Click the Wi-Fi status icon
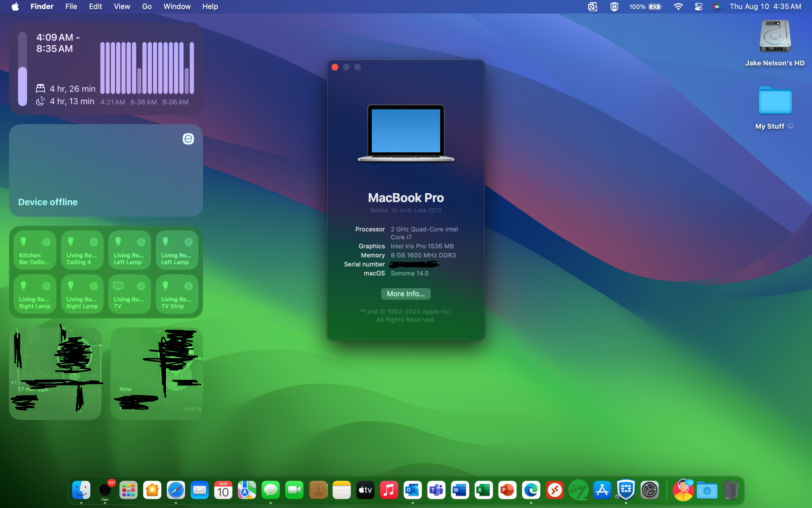812x508 pixels. point(678,7)
